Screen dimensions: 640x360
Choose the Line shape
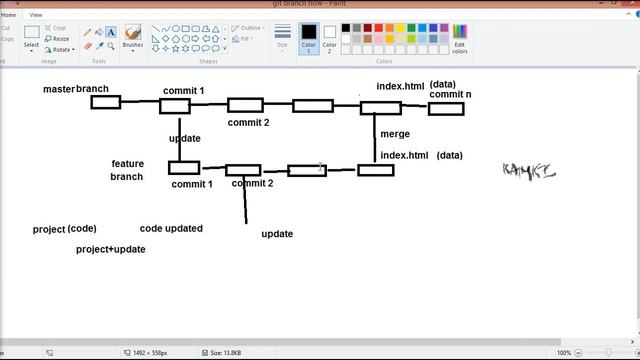pos(156,29)
